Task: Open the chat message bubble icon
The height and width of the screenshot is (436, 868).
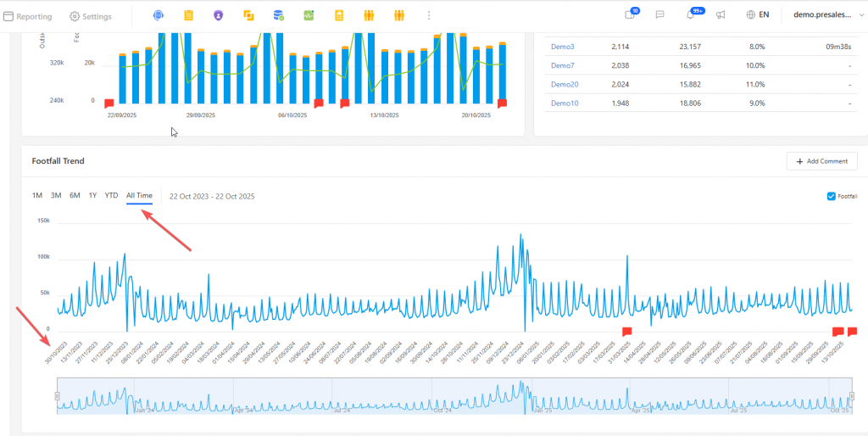Action: [659, 15]
